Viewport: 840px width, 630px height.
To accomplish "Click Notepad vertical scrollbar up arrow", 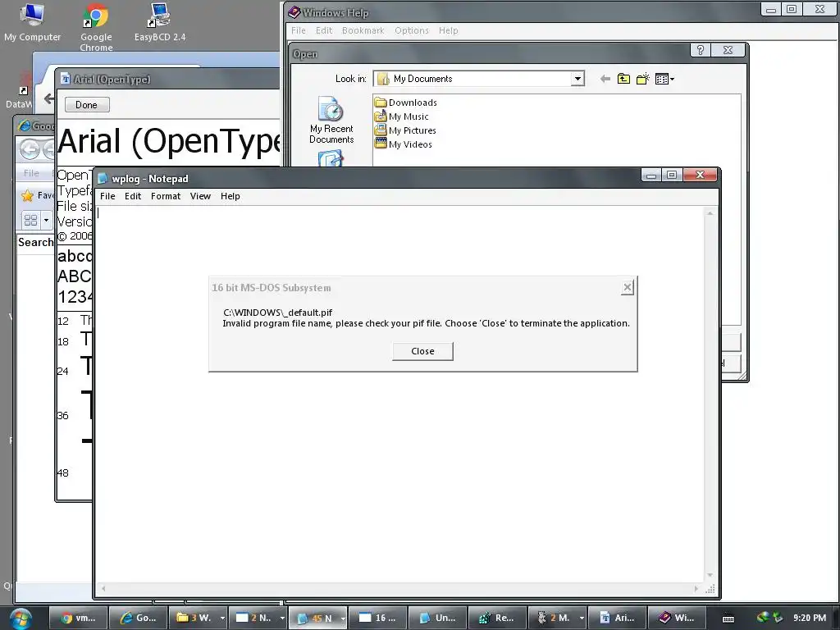I will pos(710,214).
